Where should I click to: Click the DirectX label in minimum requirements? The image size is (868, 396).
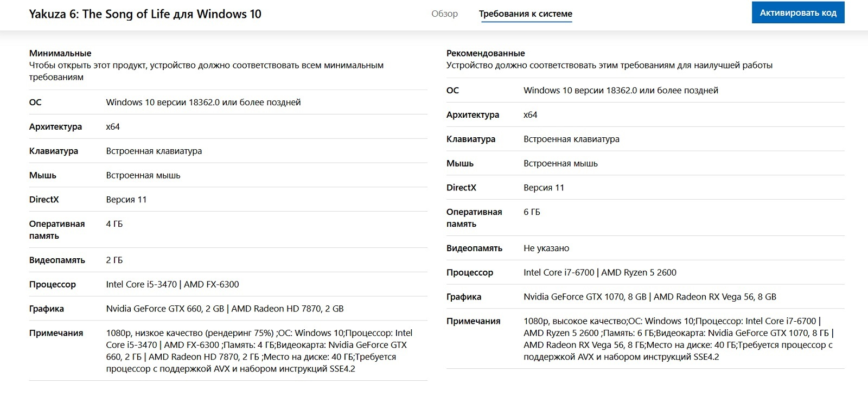[x=44, y=200]
